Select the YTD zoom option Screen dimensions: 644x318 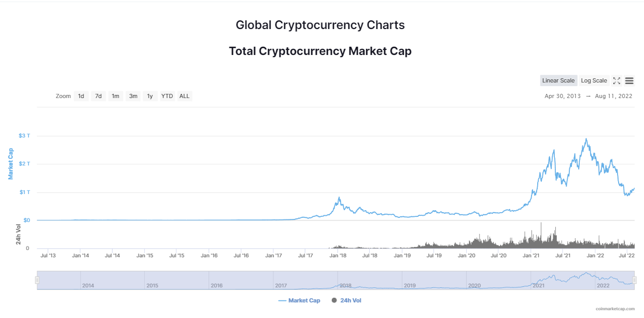[x=167, y=96]
